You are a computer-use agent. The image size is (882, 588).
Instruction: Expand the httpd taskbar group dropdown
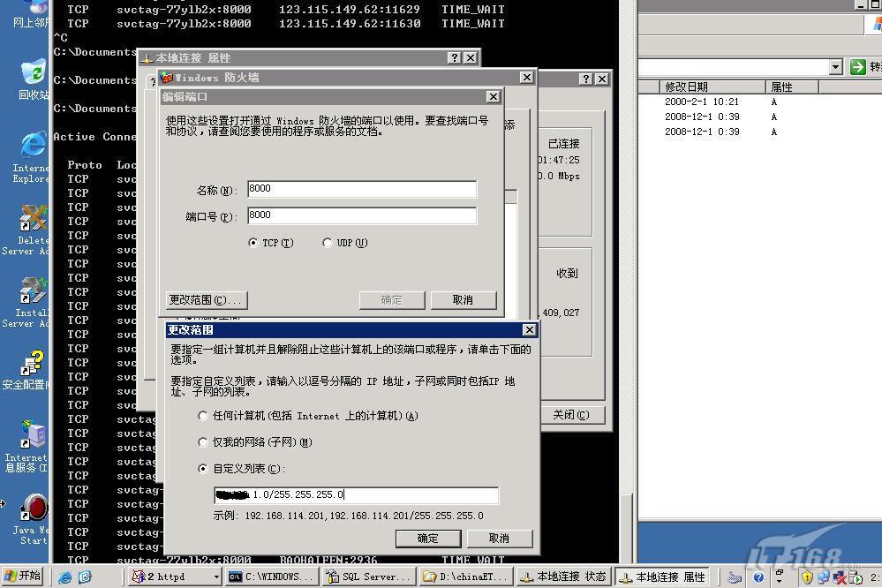coord(216,577)
